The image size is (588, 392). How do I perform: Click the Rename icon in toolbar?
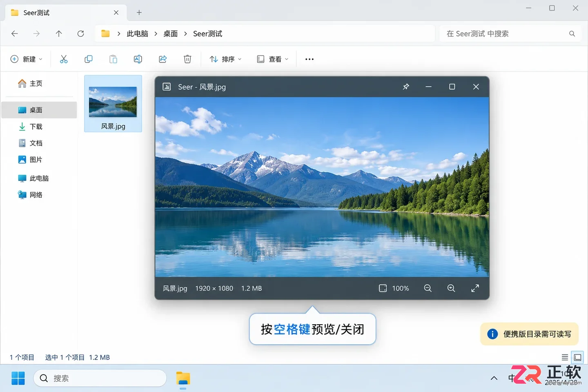click(138, 59)
